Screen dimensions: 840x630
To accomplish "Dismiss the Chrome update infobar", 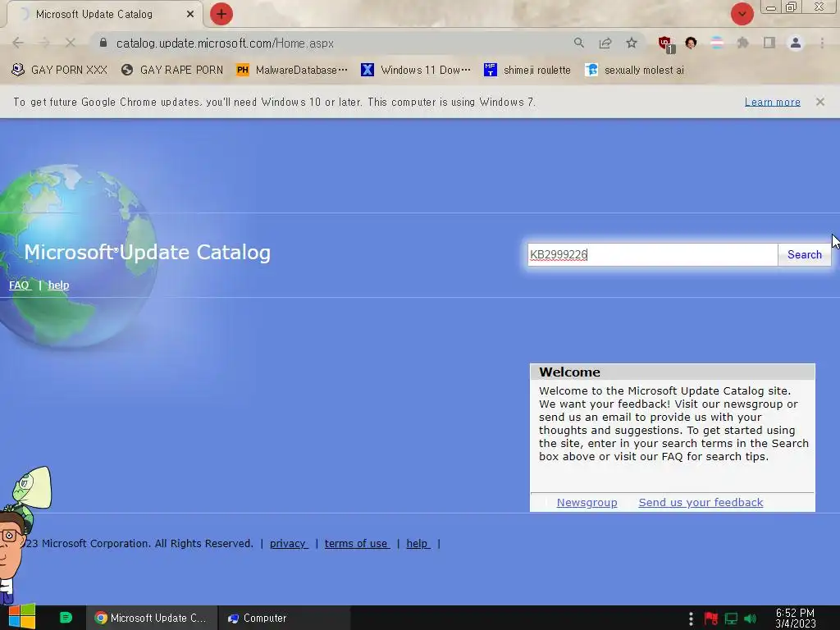I will coord(820,102).
